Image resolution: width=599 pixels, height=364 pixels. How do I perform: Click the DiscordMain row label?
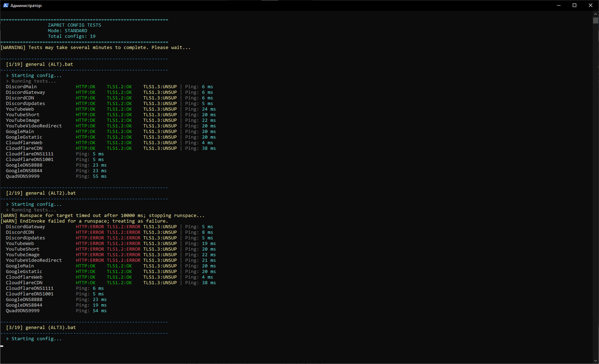pyautogui.click(x=21, y=87)
